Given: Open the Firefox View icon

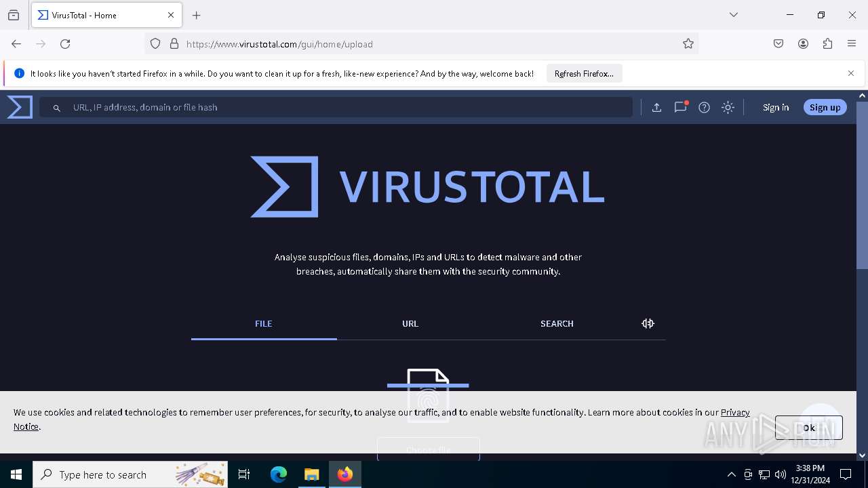Looking at the screenshot, I should (14, 15).
